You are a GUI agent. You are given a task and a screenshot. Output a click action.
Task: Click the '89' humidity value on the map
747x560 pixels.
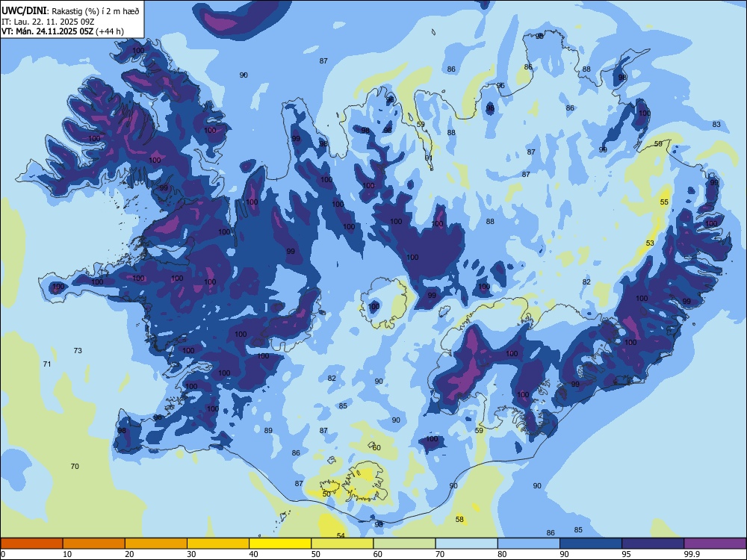(268, 431)
